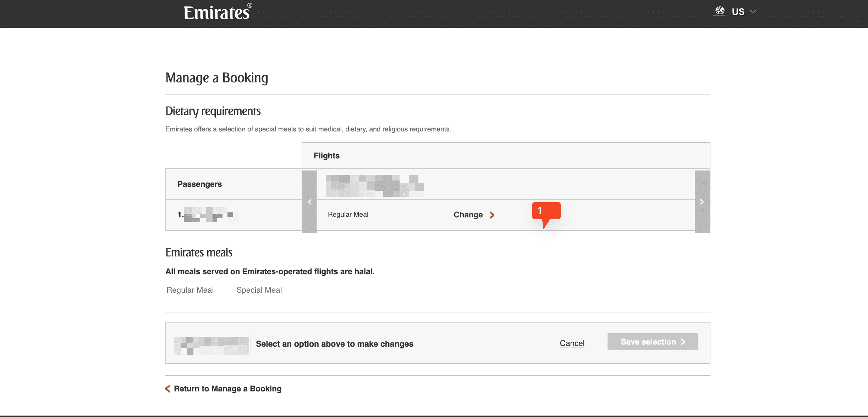
Task: Click the Save selection button
Action: click(653, 342)
